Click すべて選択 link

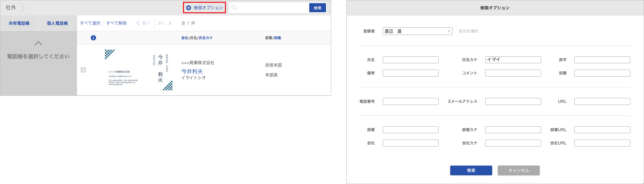[90, 23]
